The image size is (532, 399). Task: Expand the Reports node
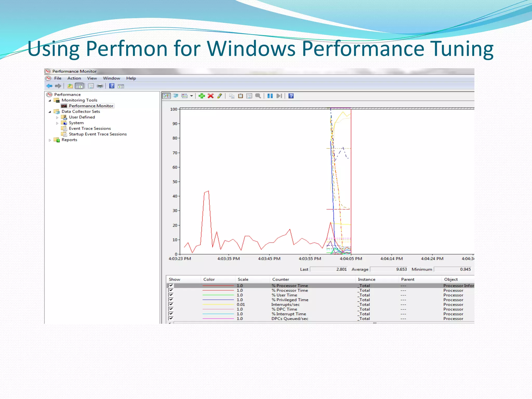50,140
